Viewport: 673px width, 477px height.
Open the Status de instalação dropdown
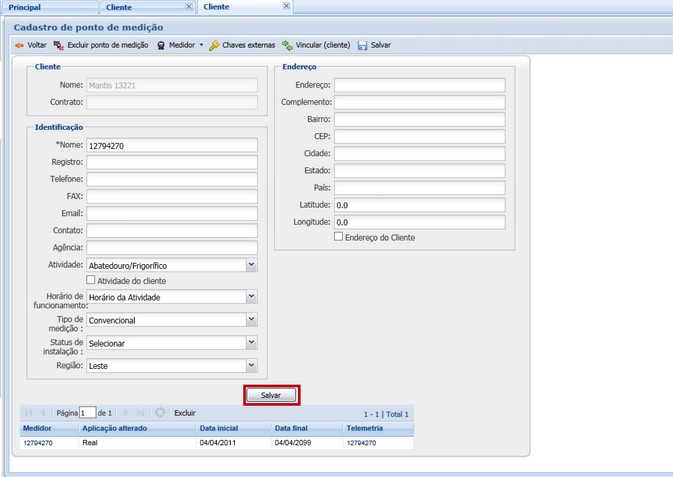point(251,343)
